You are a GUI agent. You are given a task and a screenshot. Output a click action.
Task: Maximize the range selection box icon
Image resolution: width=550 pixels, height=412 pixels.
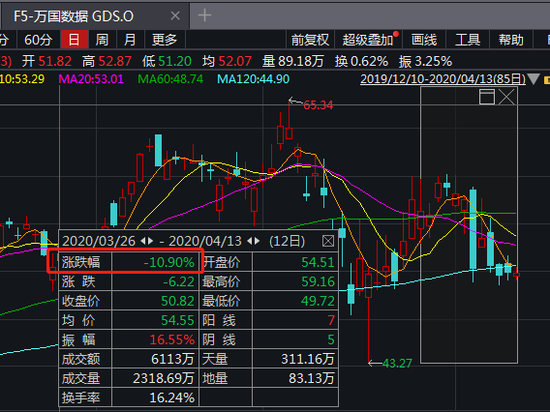[487, 96]
